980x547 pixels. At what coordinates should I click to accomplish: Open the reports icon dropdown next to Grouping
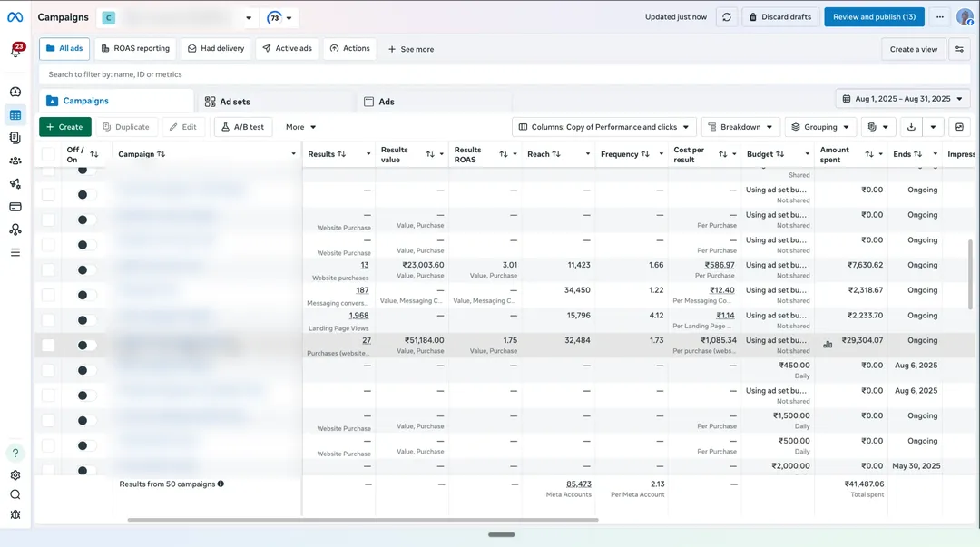[878, 127]
